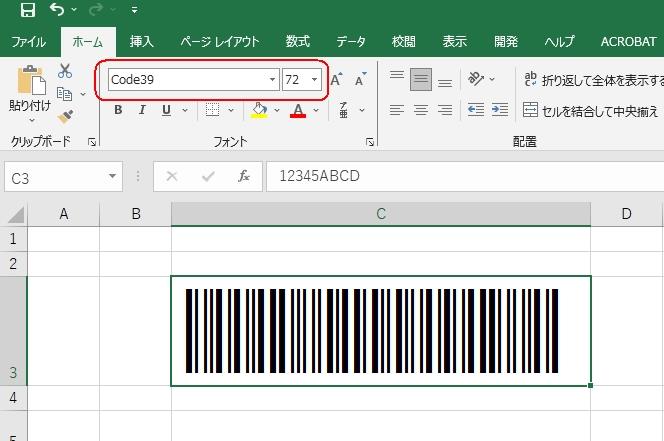Open the データ tab
This screenshot has width=664, height=441.
[x=351, y=42]
